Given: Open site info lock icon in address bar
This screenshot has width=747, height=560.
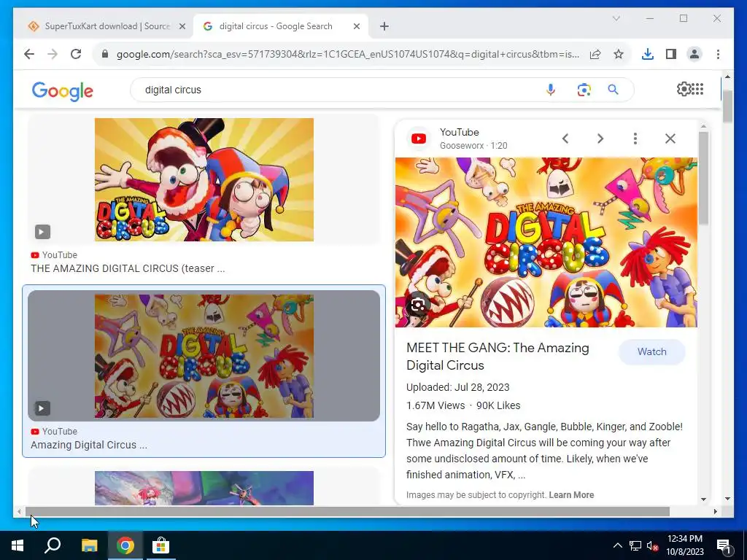Looking at the screenshot, I should point(105,54).
